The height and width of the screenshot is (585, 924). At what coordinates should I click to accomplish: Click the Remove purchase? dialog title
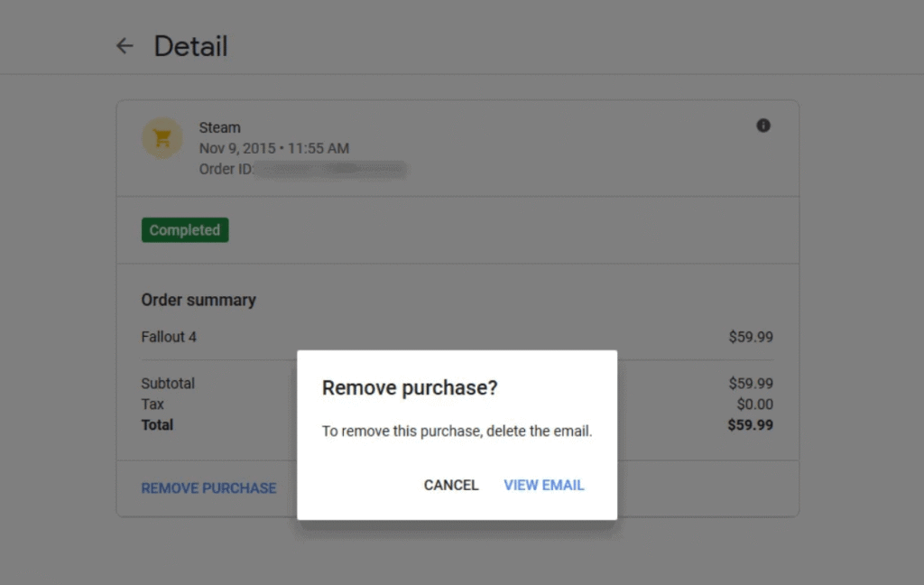(x=410, y=388)
